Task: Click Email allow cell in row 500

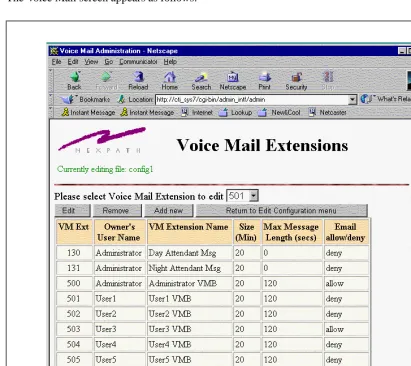Action: [x=346, y=283]
